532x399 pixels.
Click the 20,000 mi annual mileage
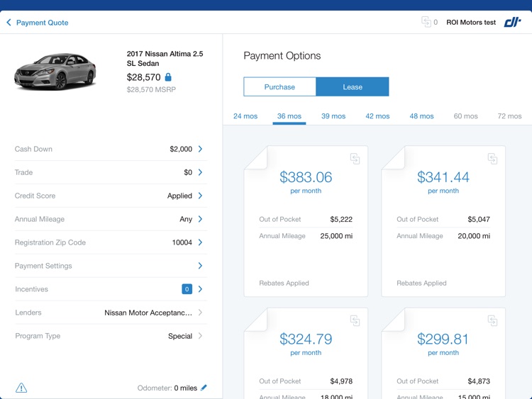tap(474, 236)
